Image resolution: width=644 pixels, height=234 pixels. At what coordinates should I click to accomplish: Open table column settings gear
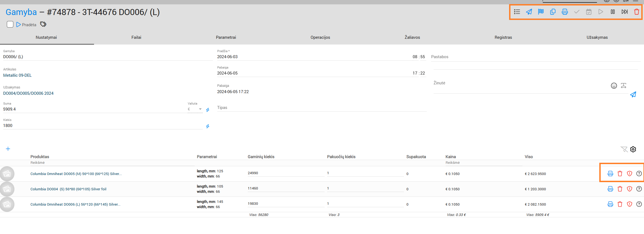coord(633,149)
